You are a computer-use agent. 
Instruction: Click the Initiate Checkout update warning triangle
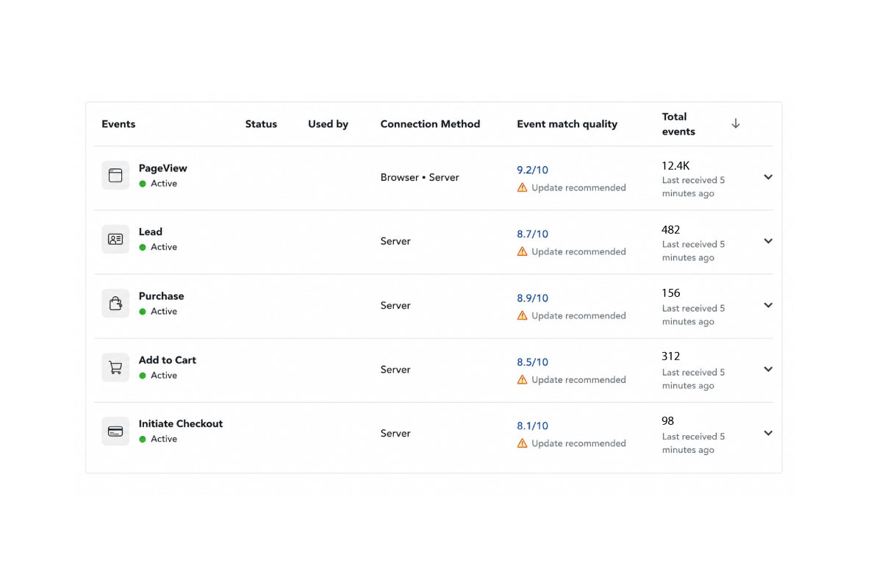[522, 443]
